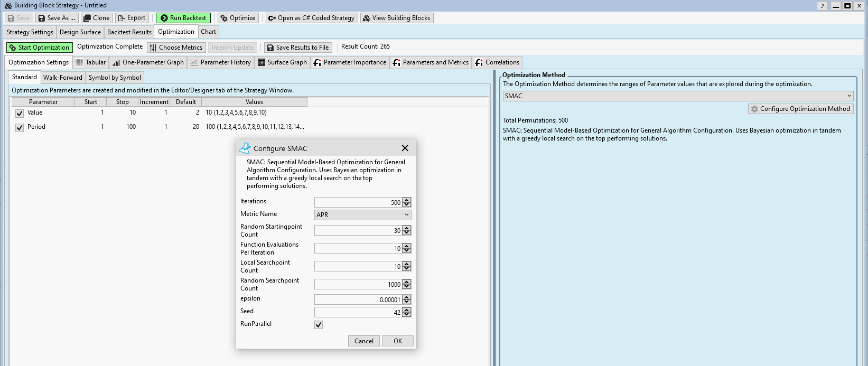Click Save Results to File icon
Screen dimensions: 868x366
pyautogui.click(x=270, y=48)
